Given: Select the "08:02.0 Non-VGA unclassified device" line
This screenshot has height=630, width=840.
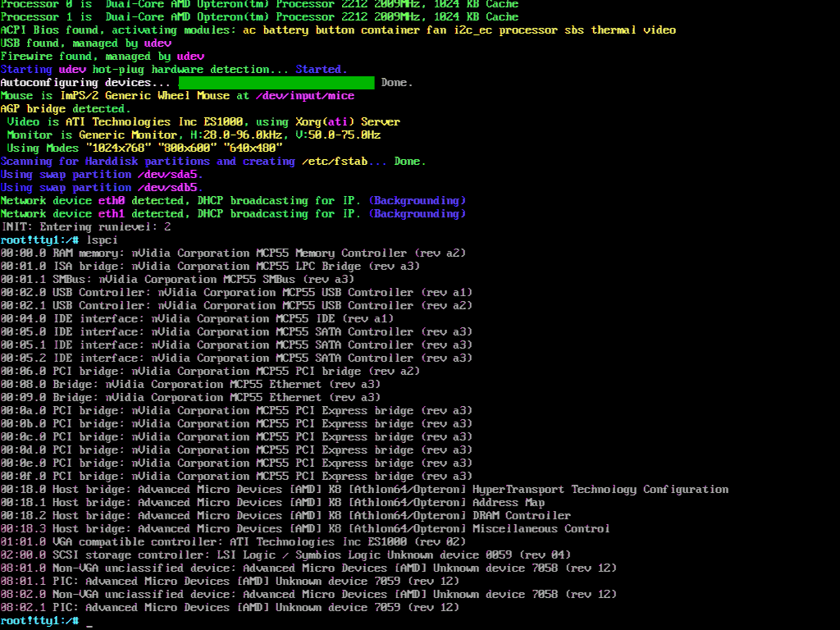Looking at the screenshot, I should click(x=308, y=594).
